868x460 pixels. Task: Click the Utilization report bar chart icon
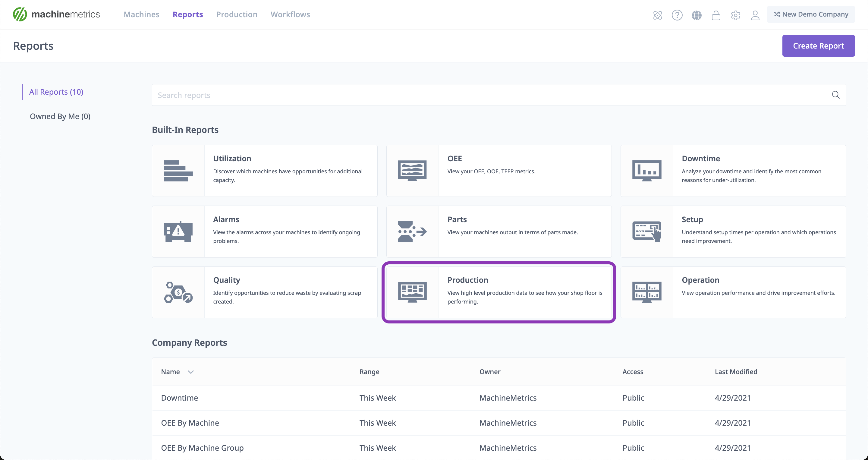[178, 171]
